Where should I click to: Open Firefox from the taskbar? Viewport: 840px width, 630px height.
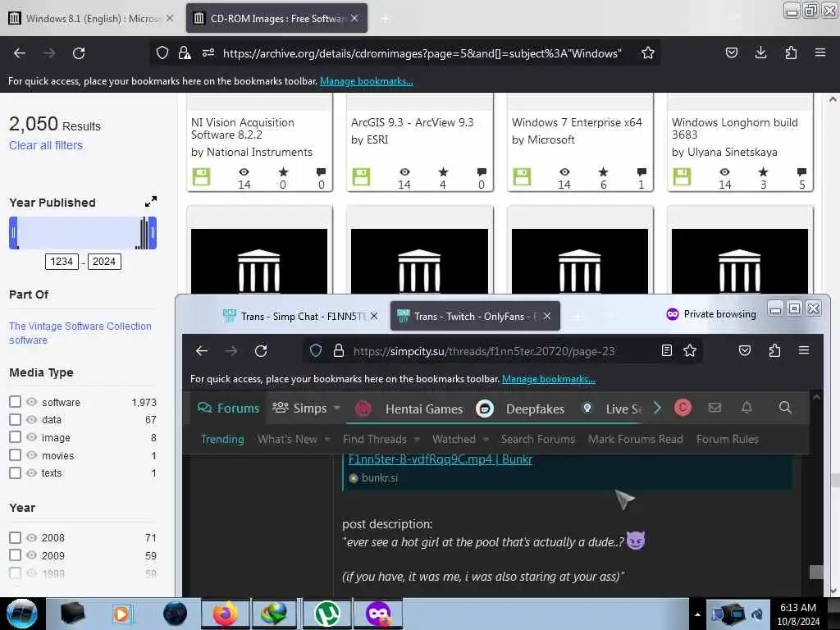pyautogui.click(x=225, y=614)
